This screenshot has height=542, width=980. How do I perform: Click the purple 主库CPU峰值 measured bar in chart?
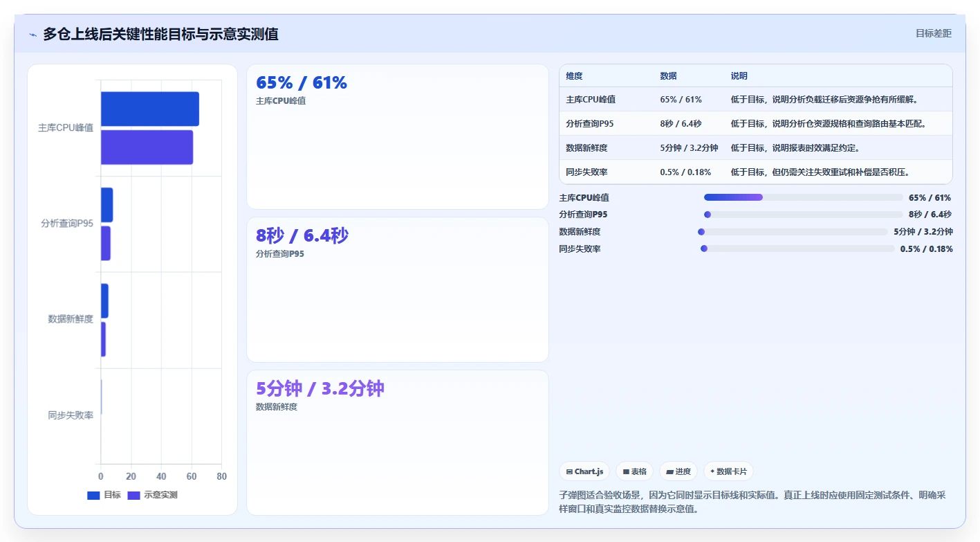coord(147,147)
